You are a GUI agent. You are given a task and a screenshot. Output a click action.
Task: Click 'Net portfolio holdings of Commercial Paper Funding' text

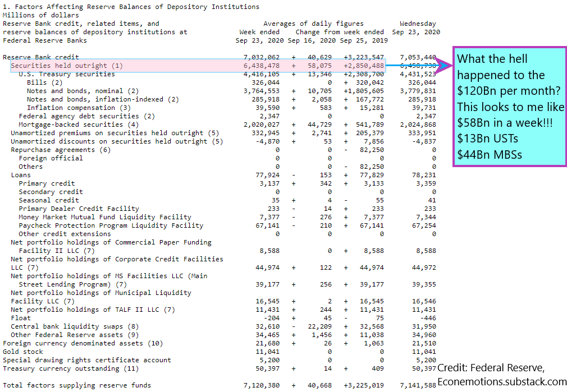tap(111, 242)
